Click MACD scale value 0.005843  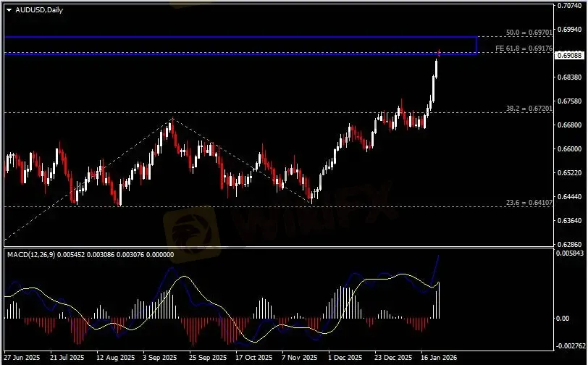click(570, 253)
